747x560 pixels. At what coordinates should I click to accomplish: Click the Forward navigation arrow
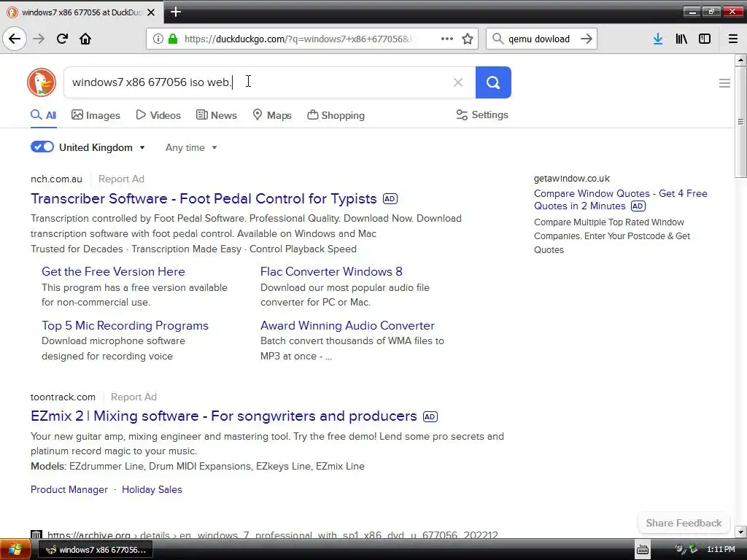(39, 39)
